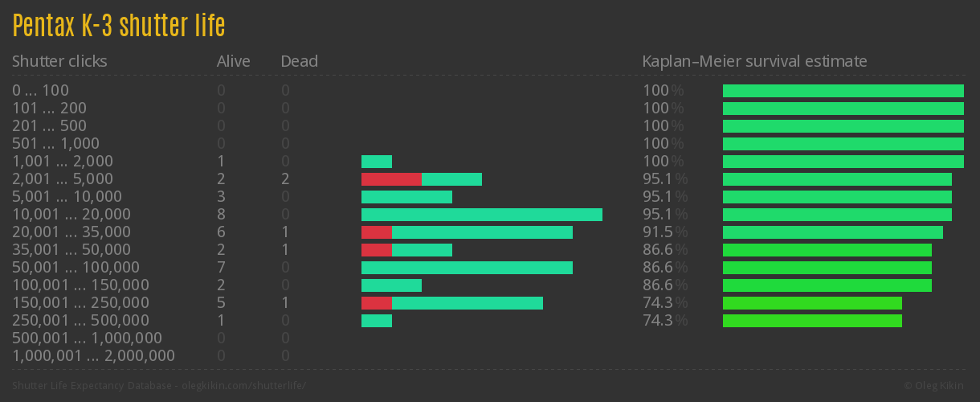Click red segment in 35,001 … 50,000 row
This screenshot has height=402, width=980.
pyautogui.click(x=376, y=250)
